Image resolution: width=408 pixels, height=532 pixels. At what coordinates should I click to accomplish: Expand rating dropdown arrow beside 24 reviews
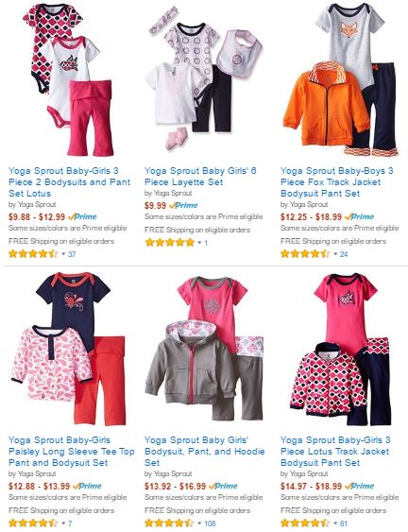click(335, 254)
